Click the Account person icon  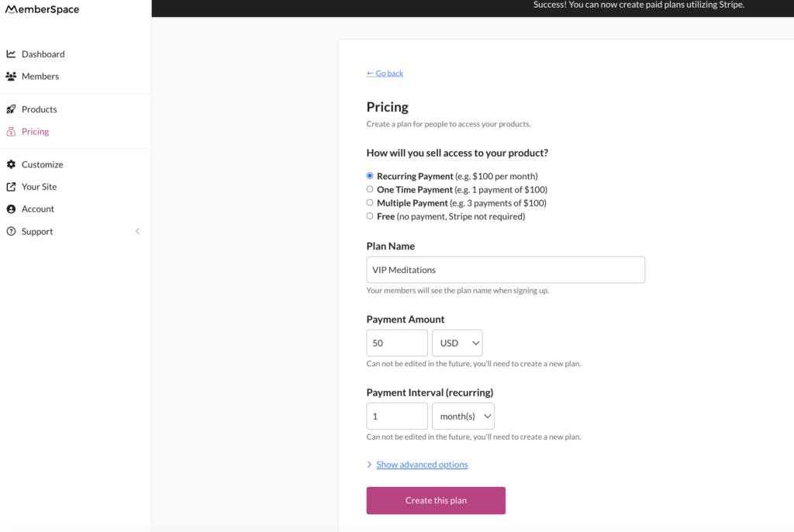coord(11,209)
